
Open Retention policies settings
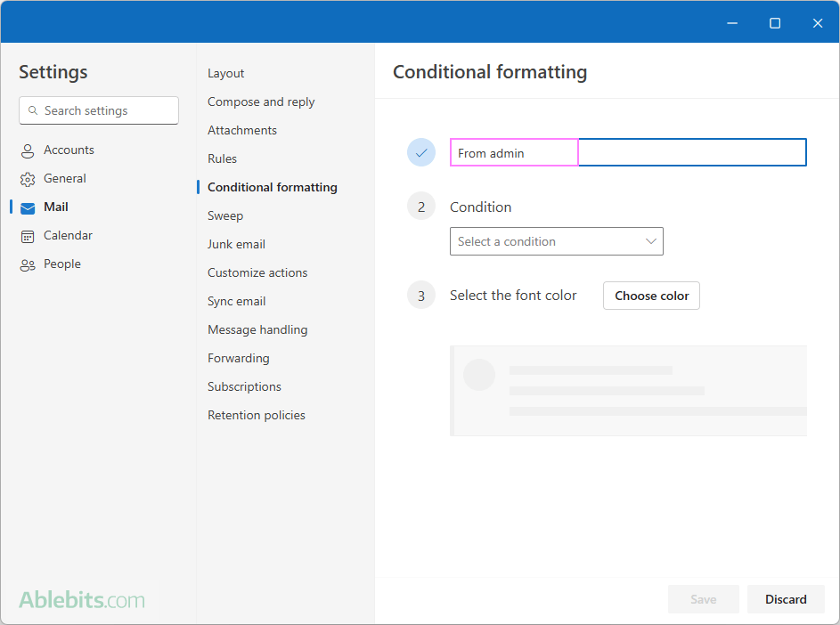click(x=257, y=415)
